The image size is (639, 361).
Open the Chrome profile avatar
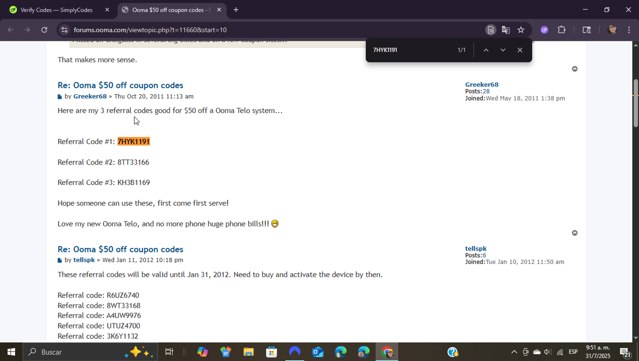tap(612, 30)
